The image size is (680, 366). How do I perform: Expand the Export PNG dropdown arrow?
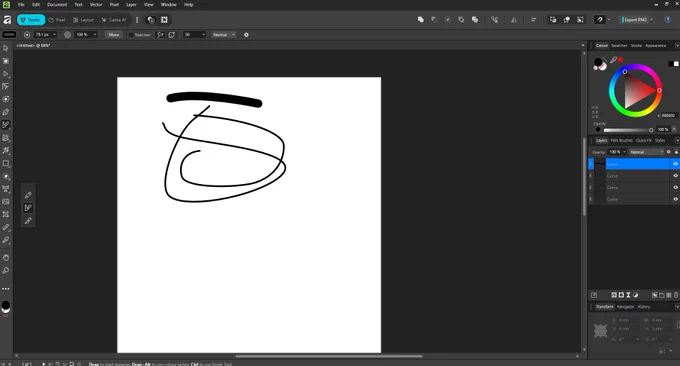click(x=651, y=20)
